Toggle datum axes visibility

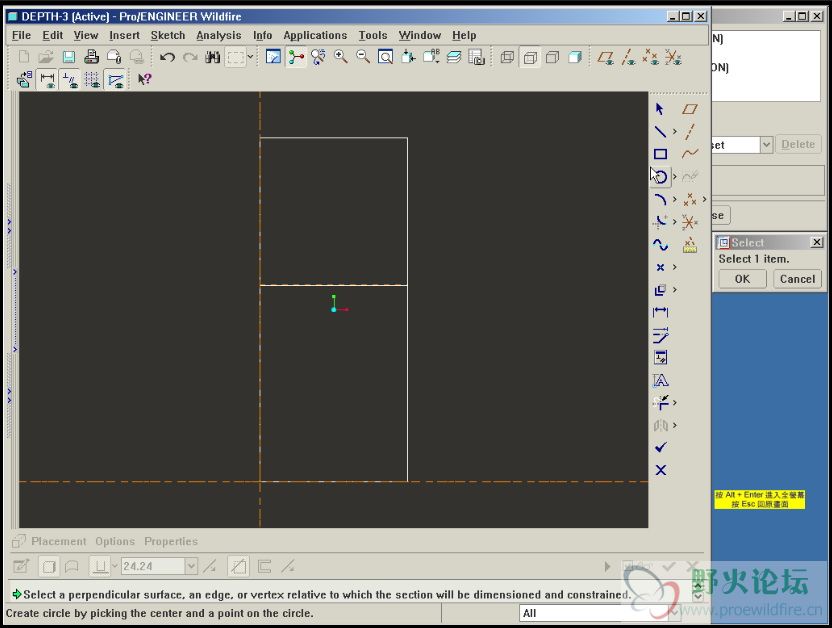tap(628, 57)
